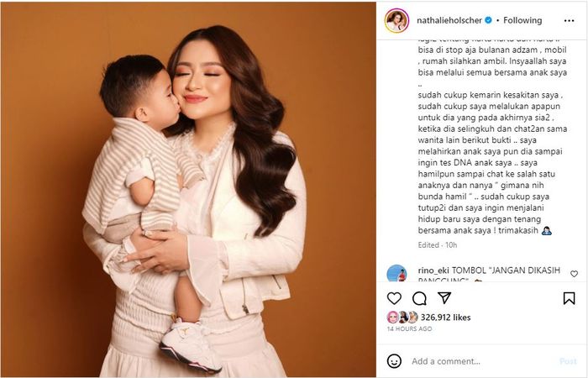This screenshot has height=378, width=588.
Task: Open the 14 HOURS AGO timestamp
Action: [410, 329]
